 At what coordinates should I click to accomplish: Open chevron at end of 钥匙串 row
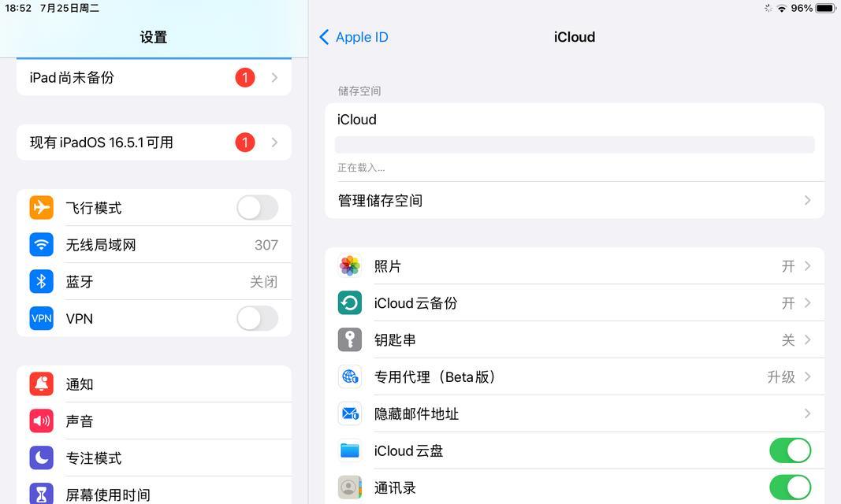[x=807, y=340]
